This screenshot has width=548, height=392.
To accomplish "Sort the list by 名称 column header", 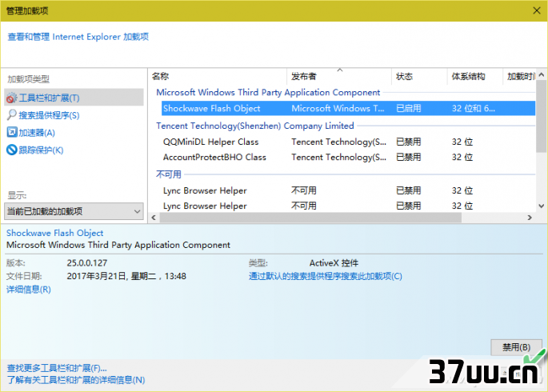I will 217,76.
